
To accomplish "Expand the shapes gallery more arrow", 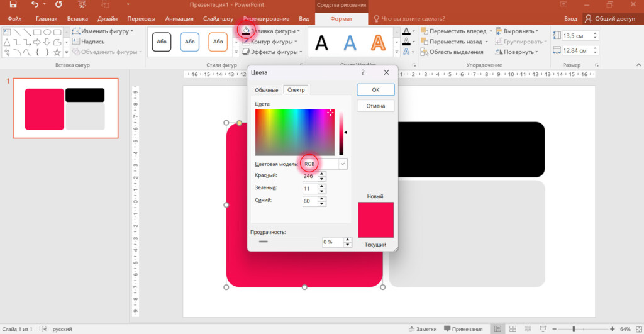I will (x=67, y=52).
